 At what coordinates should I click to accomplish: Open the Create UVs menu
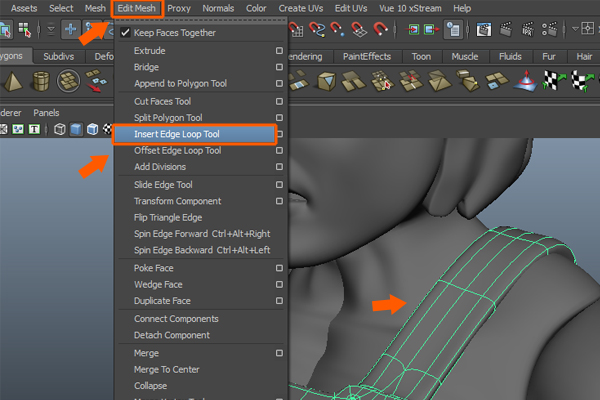300,8
